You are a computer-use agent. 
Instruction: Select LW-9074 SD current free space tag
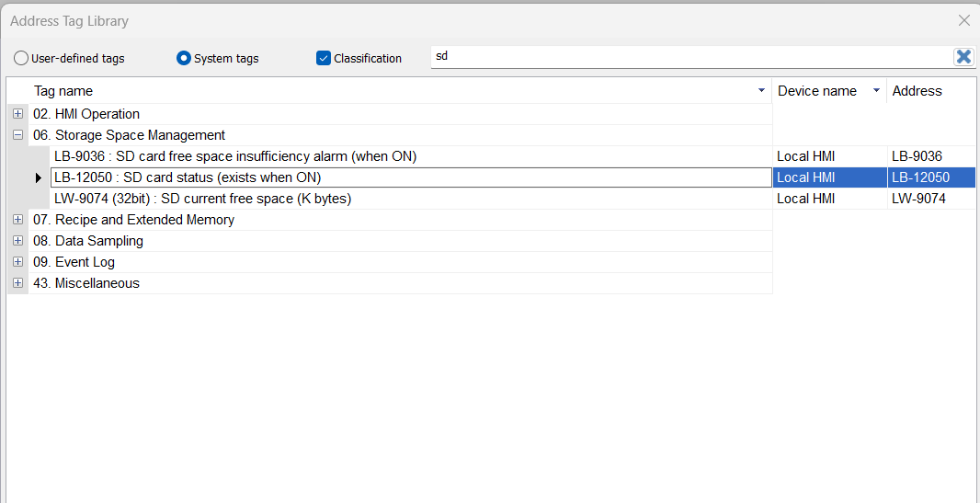(202, 199)
